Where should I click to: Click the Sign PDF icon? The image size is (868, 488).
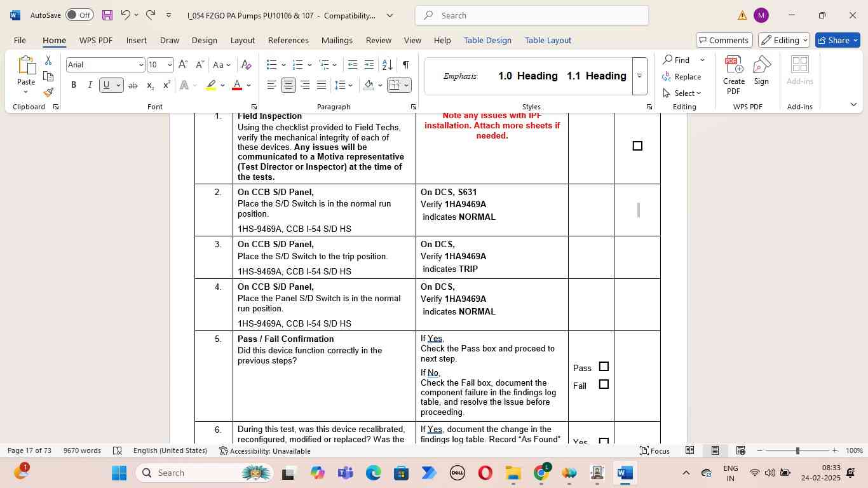pyautogui.click(x=761, y=70)
